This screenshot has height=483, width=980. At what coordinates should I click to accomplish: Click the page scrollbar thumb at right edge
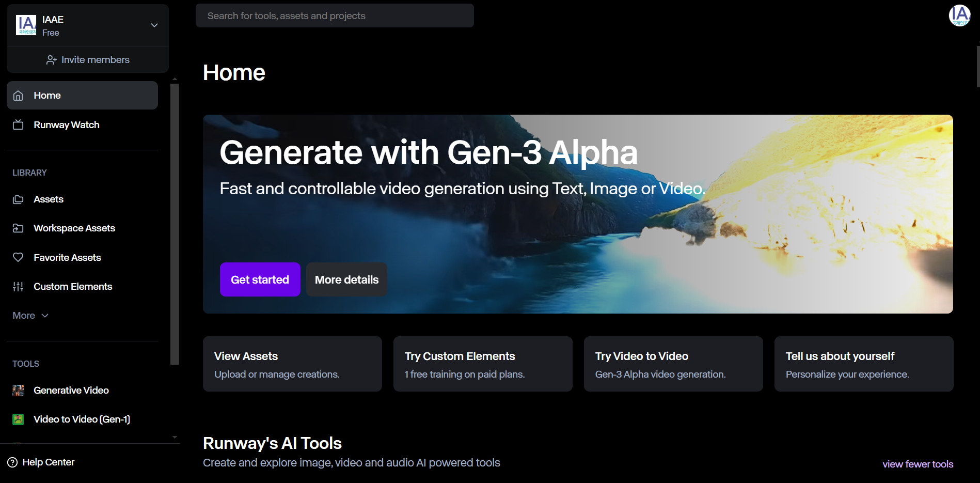pos(978,66)
